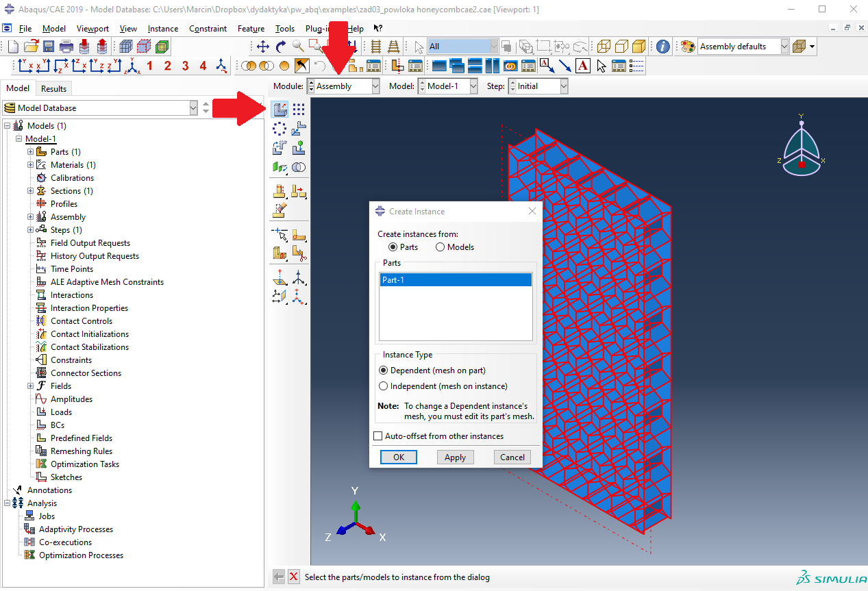Click the Rotate View tool
The image size is (868, 591).
tap(280, 47)
